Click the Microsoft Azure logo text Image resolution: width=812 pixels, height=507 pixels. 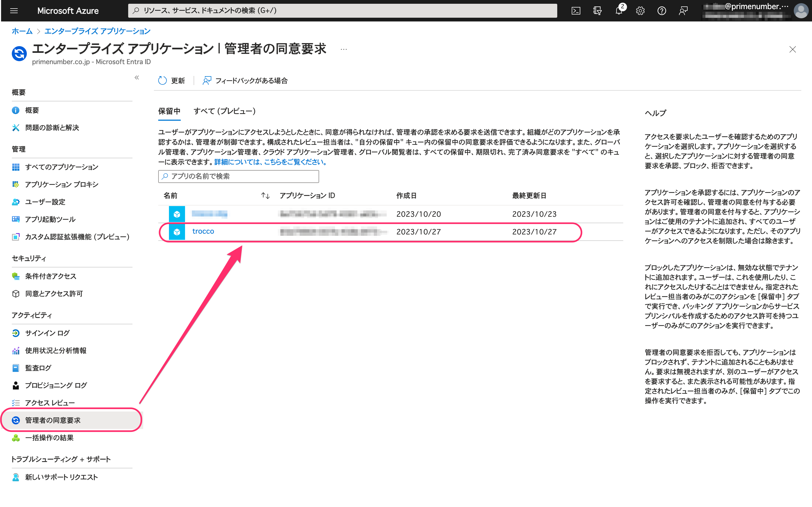pos(68,11)
